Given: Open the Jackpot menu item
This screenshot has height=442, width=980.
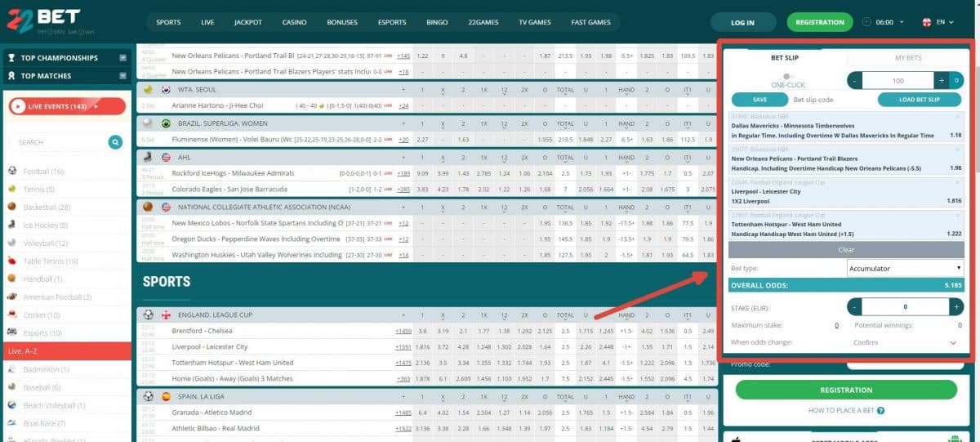Looking at the screenshot, I should click(248, 22).
